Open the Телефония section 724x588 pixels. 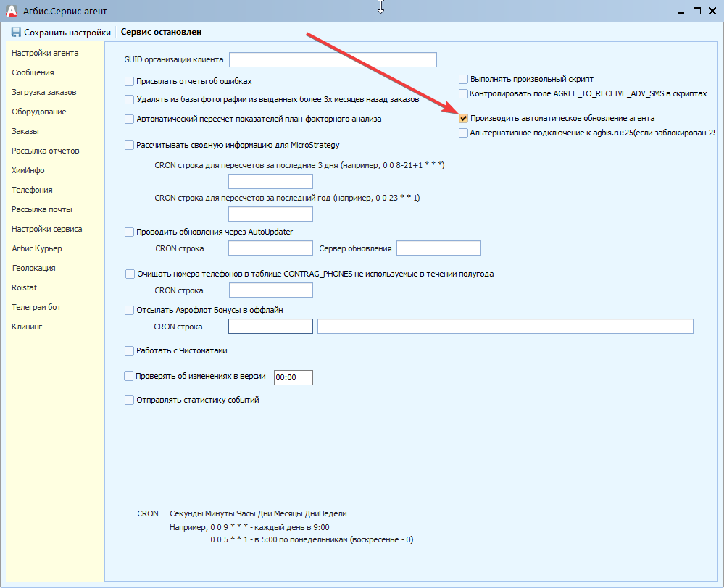pyautogui.click(x=32, y=190)
